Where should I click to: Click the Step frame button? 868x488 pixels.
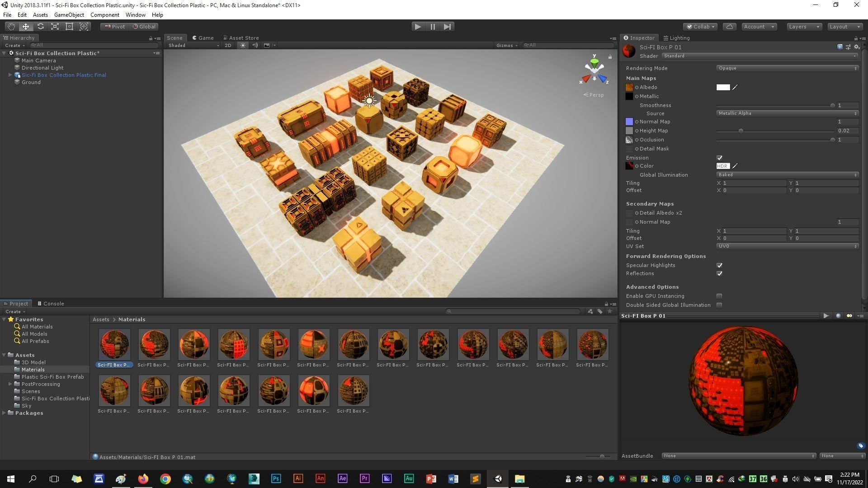click(x=447, y=27)
